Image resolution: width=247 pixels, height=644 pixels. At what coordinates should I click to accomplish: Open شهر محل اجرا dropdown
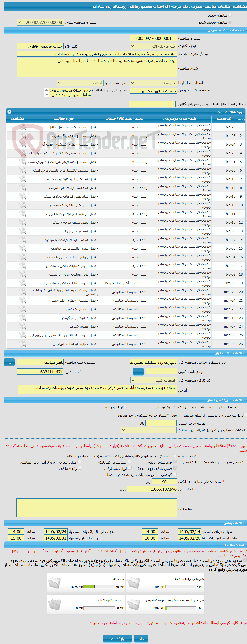(x=80, y=83)
